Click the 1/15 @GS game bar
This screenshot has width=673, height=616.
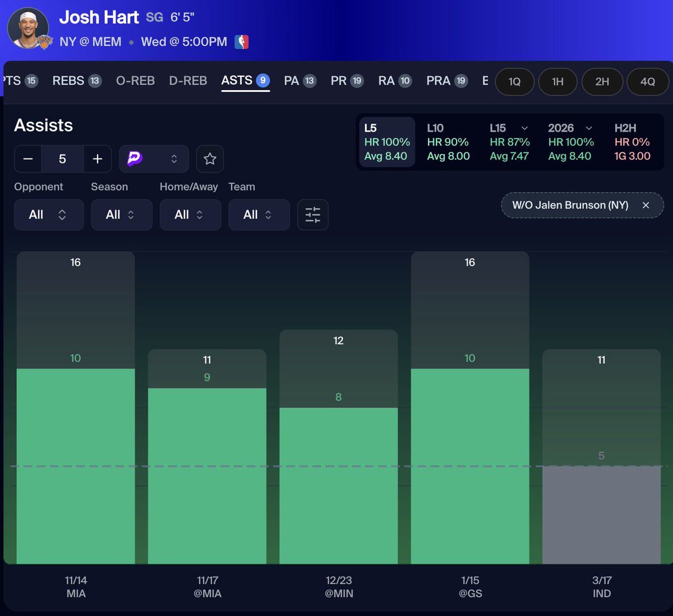470,407
